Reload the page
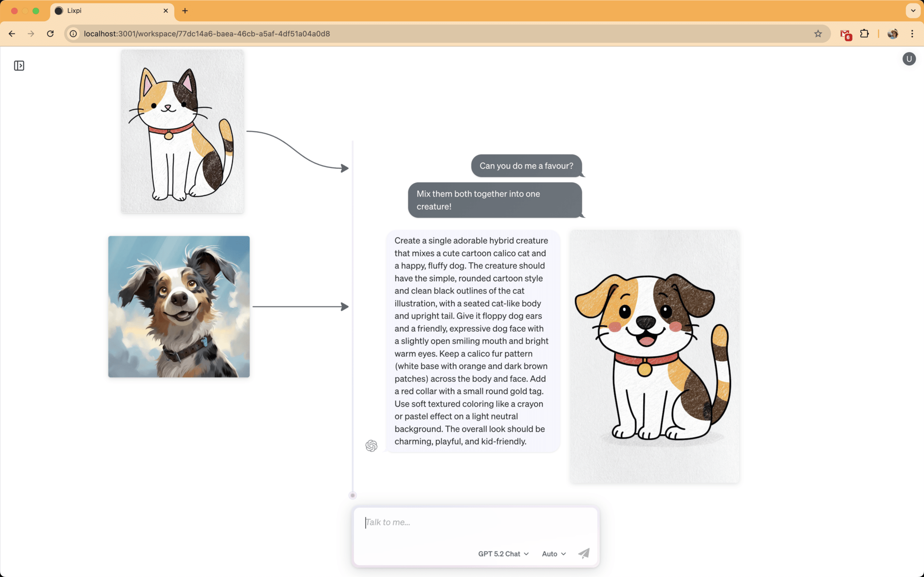Image resolution: width=924 pixels, height=577 pixels. click(x=50, y=34)
